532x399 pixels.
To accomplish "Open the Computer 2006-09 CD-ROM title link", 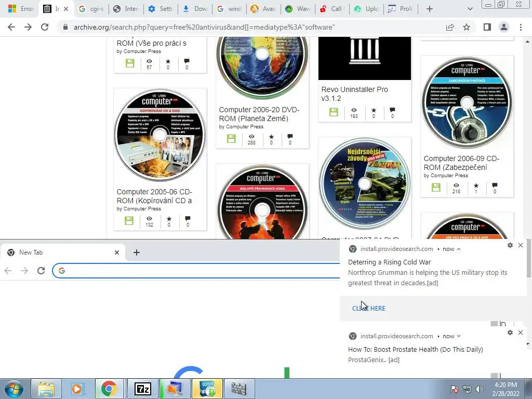I will coord(461,163).
